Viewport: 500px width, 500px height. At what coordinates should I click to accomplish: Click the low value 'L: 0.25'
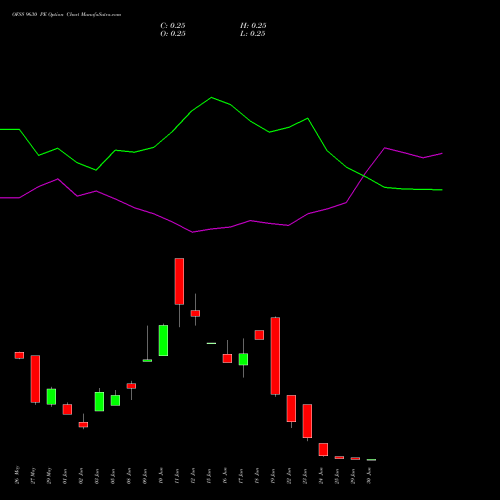(x=253, y=34)
